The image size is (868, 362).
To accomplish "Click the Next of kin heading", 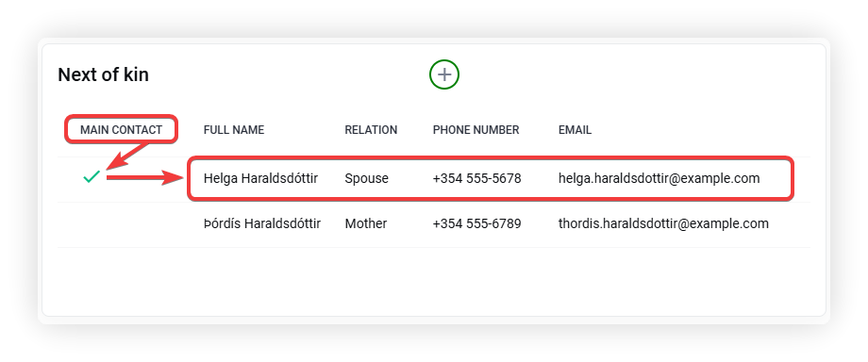I will [104, 74].
